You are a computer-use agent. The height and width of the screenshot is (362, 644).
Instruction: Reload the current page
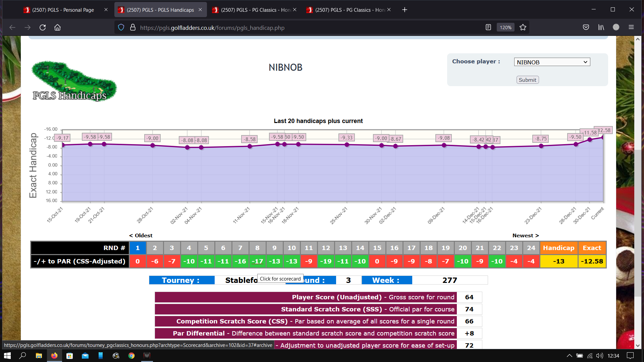(43, 27)
